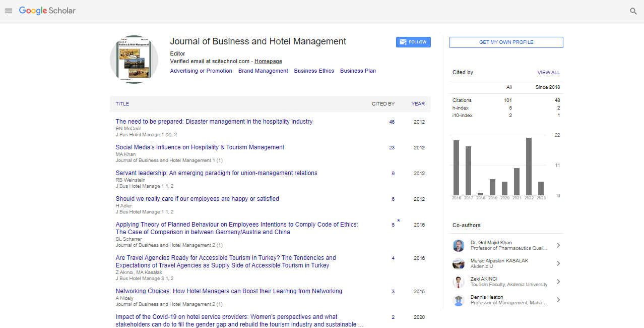Viewport: 644px width, 328px height.
Task: Click the 2022 bar in the citations chart
Action: click(x=529, y=167)
